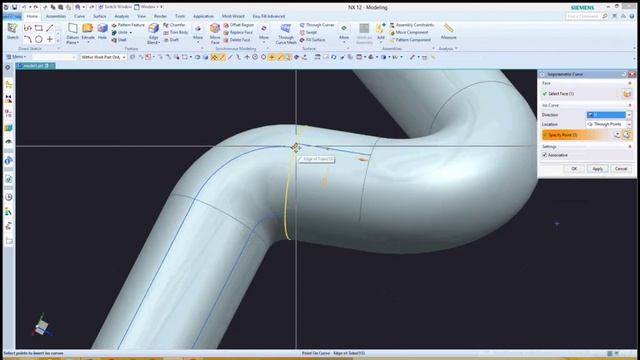Open the selection scope Within Work Part Only dropdown

pos(103,57)
